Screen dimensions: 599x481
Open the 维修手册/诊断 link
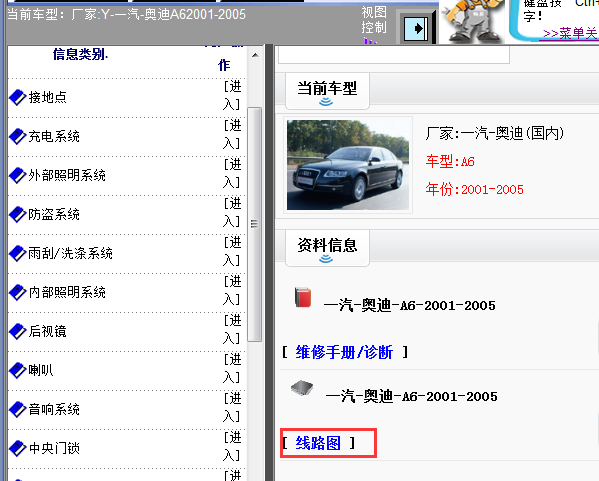pos(344,352)
